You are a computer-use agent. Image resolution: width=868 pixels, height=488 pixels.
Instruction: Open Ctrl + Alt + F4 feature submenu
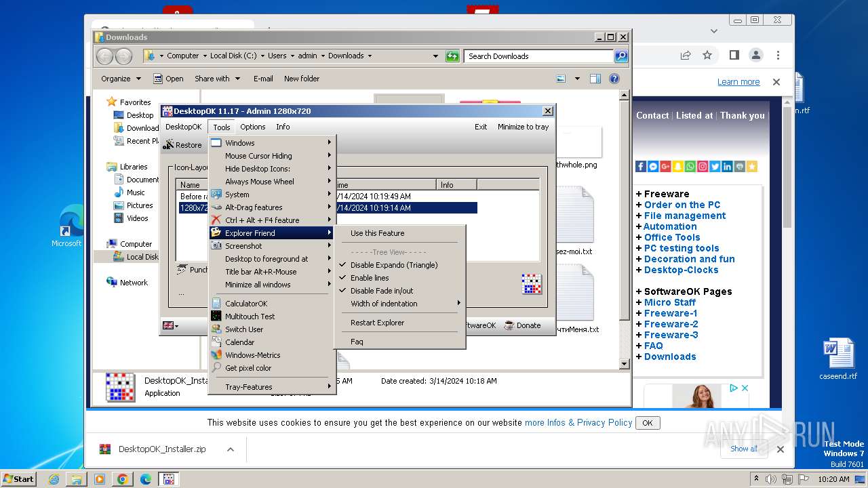click(272, 220)
